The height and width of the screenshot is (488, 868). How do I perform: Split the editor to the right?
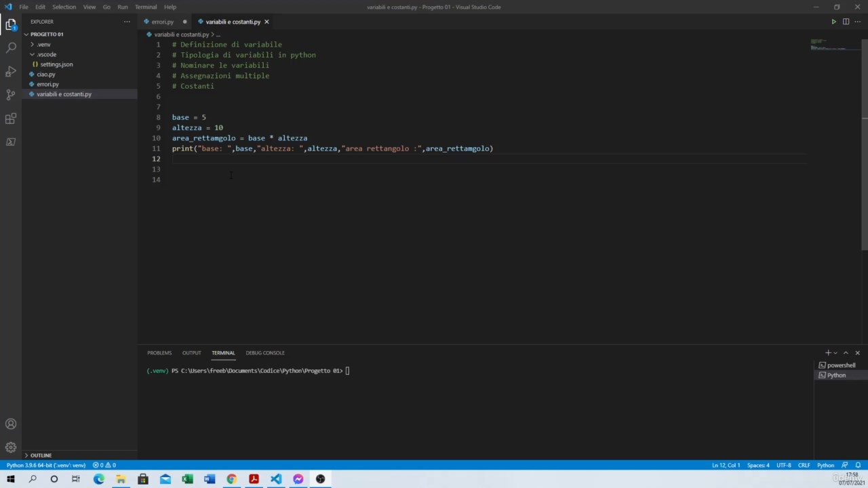pos(846,22)
